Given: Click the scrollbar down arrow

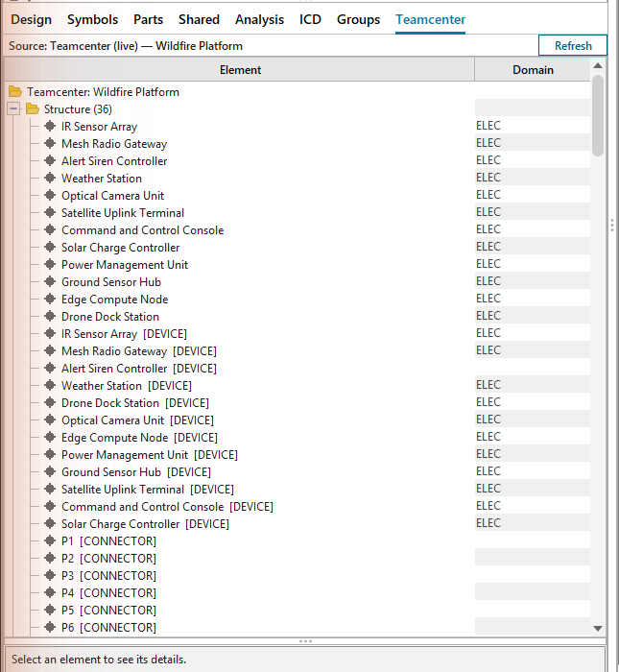Looking at the screenshot, I should pyautogui.click(x=598, y=628).
